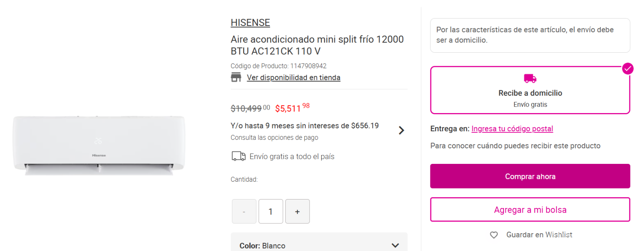Click Consulta las opciones de pago text
Image resolution: width=644 pixels, height=251 pixels.
274,138
